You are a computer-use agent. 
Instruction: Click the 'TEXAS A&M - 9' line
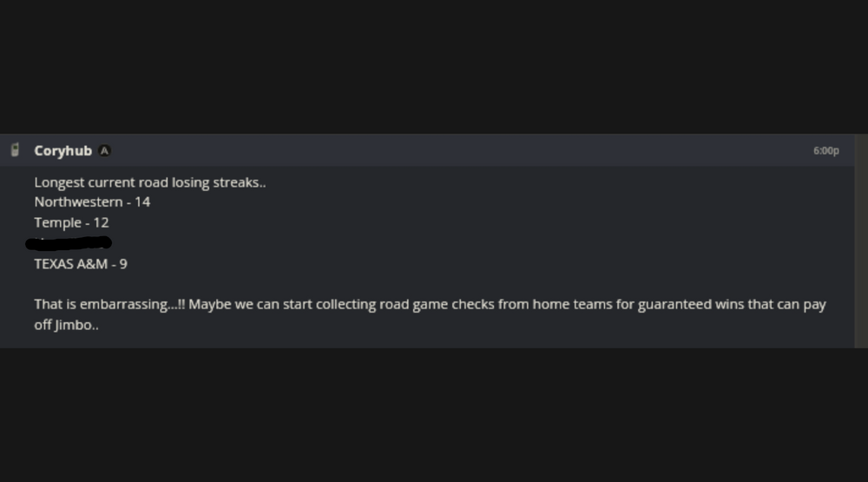pyautogui.click(x=81, y=263)
